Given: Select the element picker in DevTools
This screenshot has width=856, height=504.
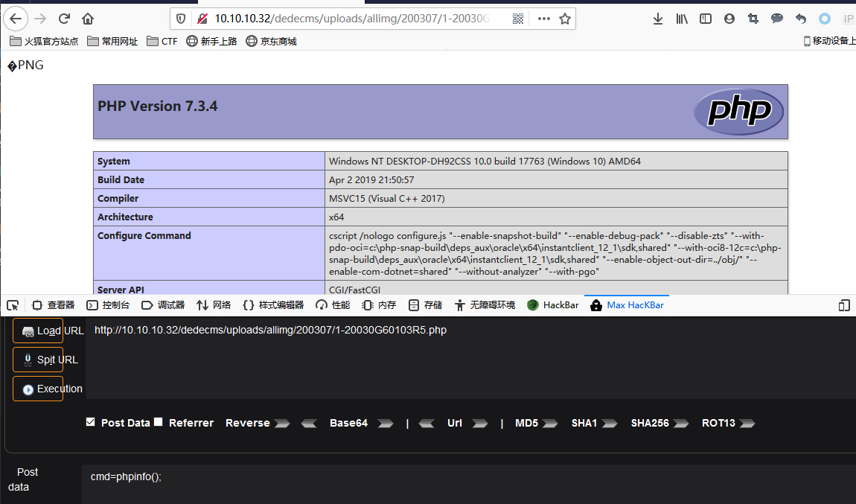Looking at the screenshot, I should click(x=12, y=305).
